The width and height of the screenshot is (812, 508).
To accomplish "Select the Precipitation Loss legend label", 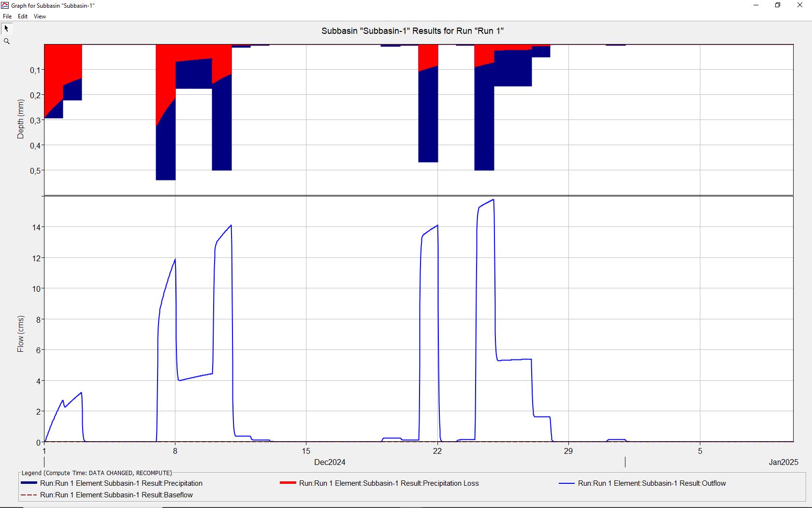I will (x=389, y=483).
